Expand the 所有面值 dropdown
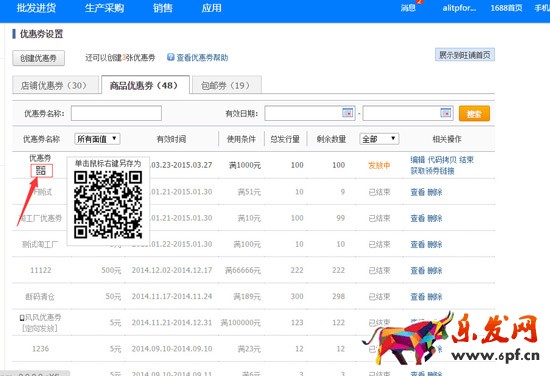The image size is (550, 376). coord(97,139)
